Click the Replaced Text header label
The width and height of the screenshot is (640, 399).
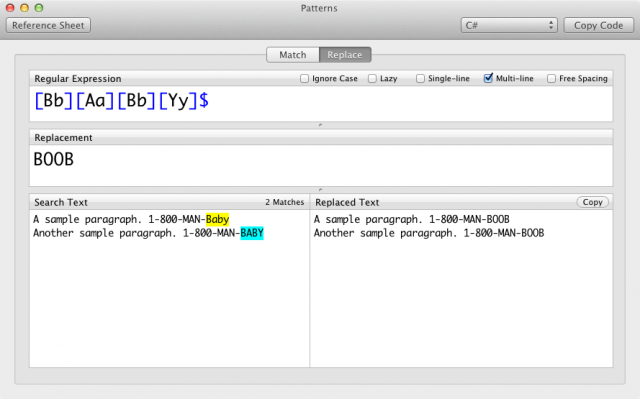pyautogui.click(x=347, y=202)
